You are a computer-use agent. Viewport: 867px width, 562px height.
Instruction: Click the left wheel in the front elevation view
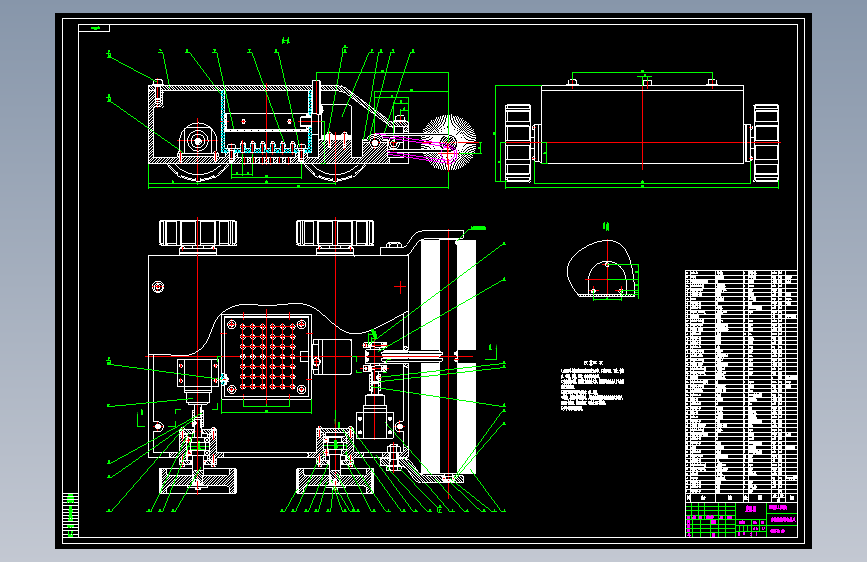(518, 143)
